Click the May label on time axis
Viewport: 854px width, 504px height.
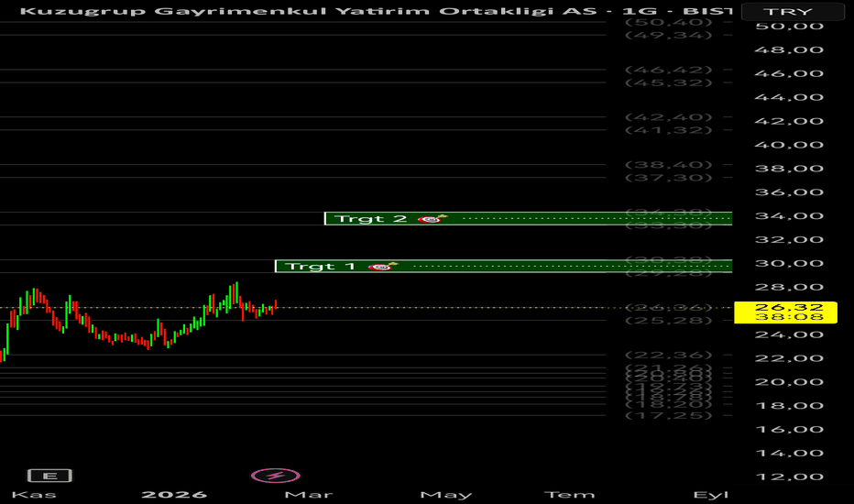[446, 495]
